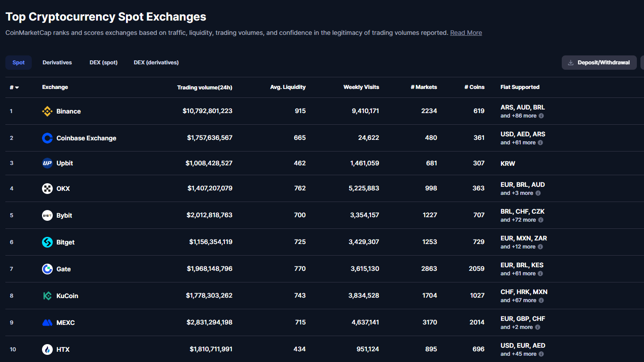This screenshot has height=362, width=644.
Task: Click Bybit trading volume $2,012,818,763
Action: pos(210,215)
